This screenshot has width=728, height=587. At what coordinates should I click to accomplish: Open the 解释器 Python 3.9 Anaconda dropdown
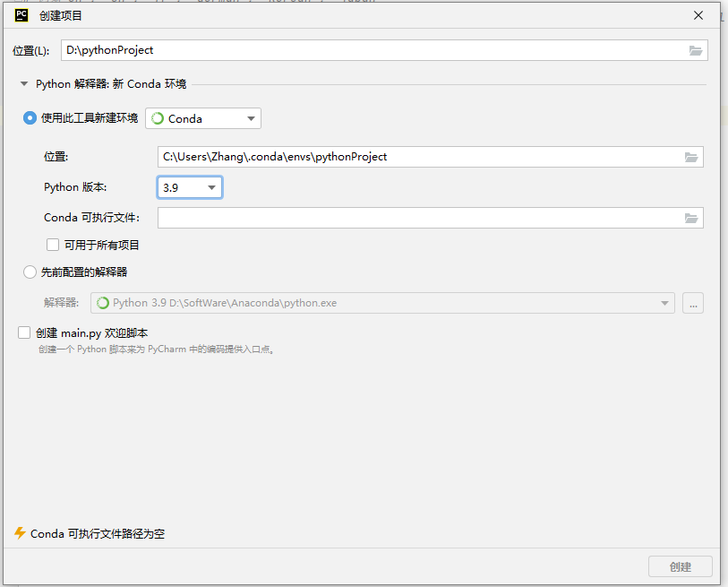(x=382, y=303)
